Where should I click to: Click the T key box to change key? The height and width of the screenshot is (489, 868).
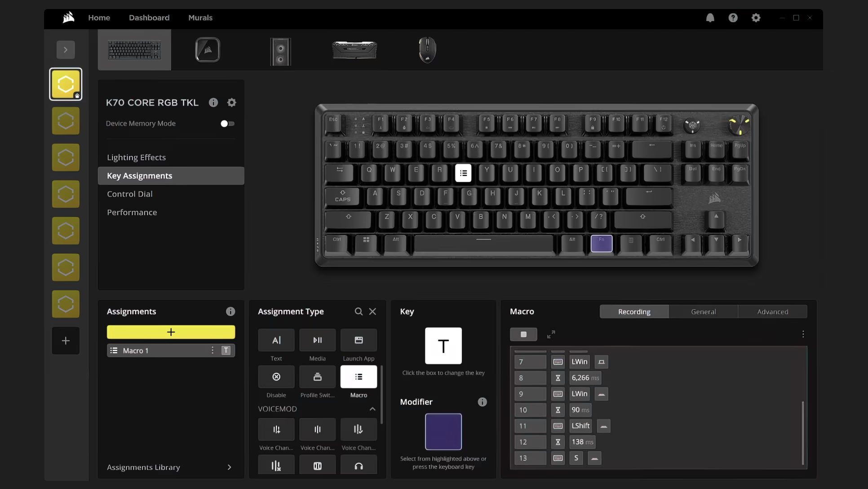443,346
